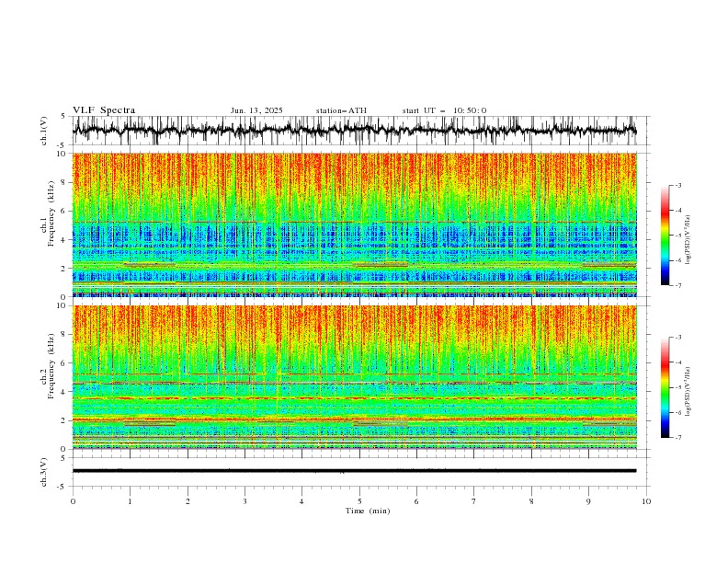The width and height of the screenshot is (728, 563).
Task: Click the "ch.3(V)" waveform axis label
Action: (x=44, y=472)
